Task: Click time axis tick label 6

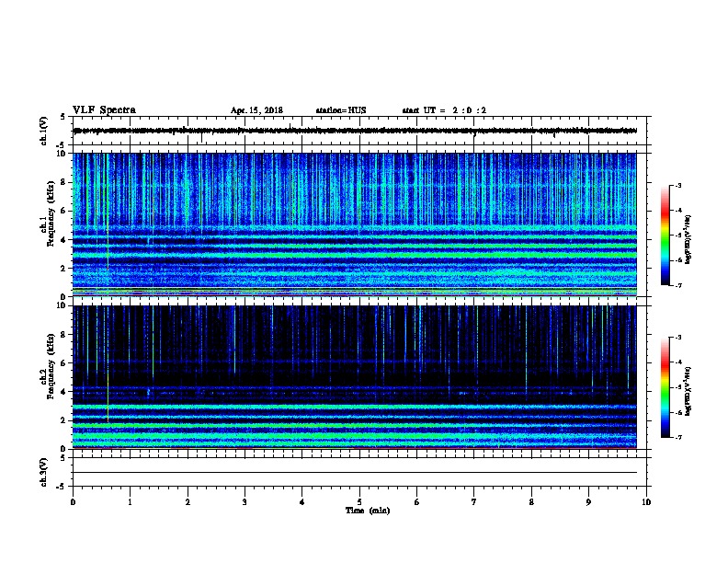Action: coord(416,501)
